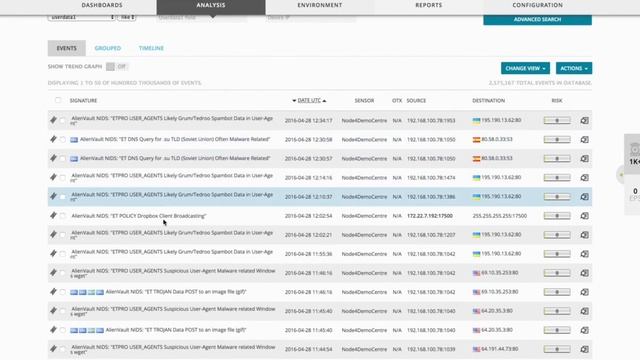The height and width of the screenshot is (360, 640).
Task: Open details icon for 11:44:54 Suspicious User-Agent event
Action: click(584, 349)
